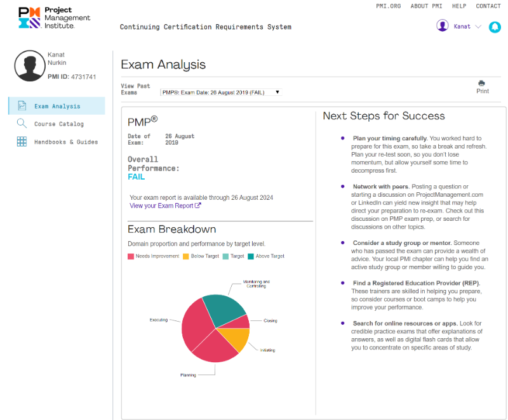Open the notifications bell icon
The height and width of the screenshot is (420, 508).
point(495,27)
